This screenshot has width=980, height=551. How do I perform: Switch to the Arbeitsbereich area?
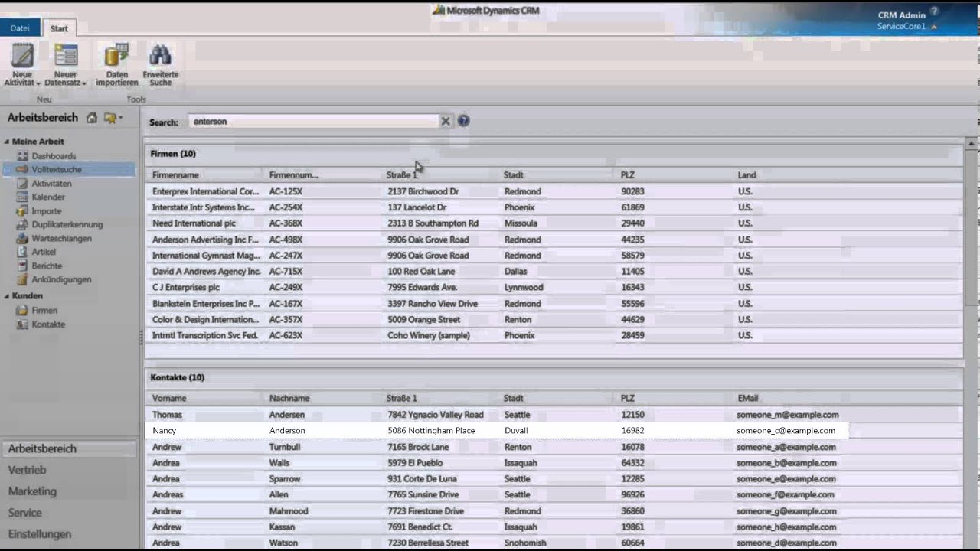pos(69,449)
